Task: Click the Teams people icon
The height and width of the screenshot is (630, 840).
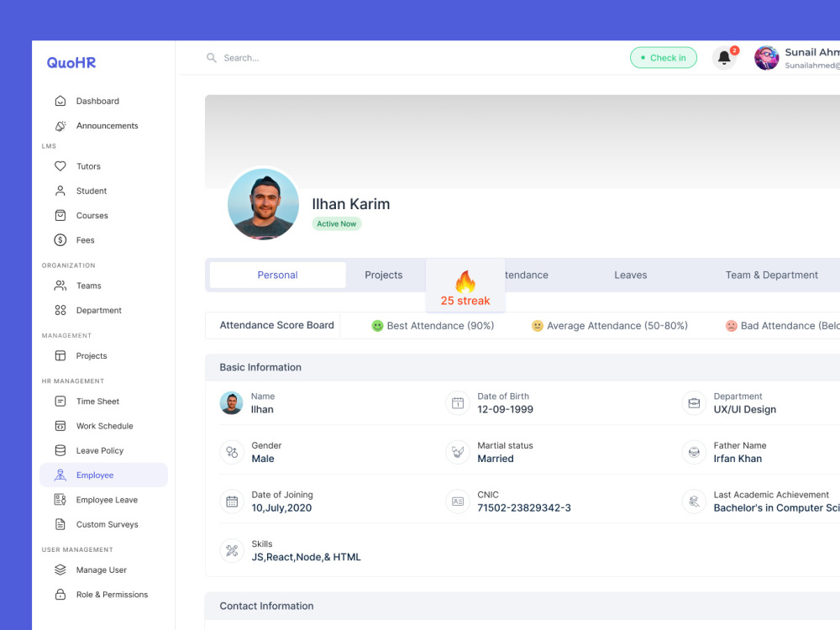Action: [60, 286]
